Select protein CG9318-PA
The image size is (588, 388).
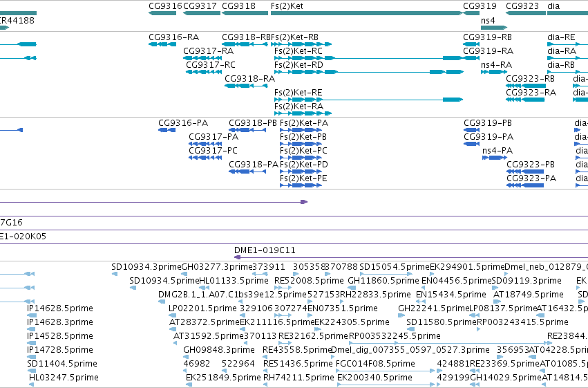pos(247,172)
